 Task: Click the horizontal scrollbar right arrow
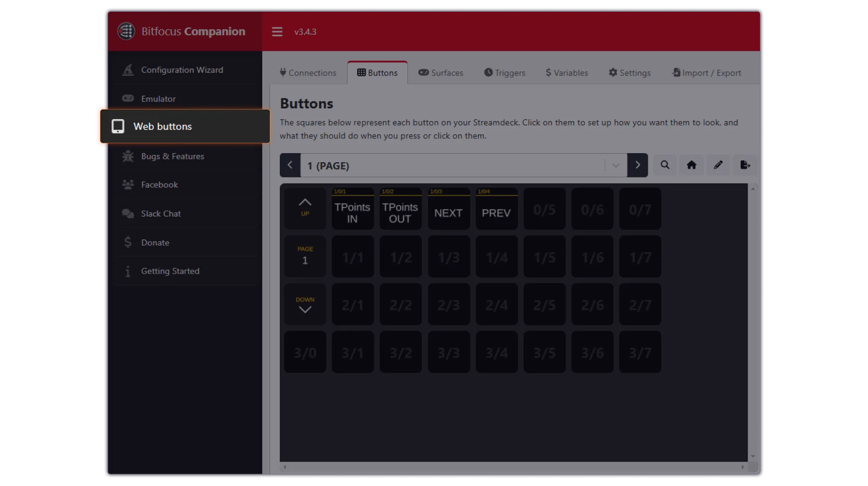[x=742, y=467]
